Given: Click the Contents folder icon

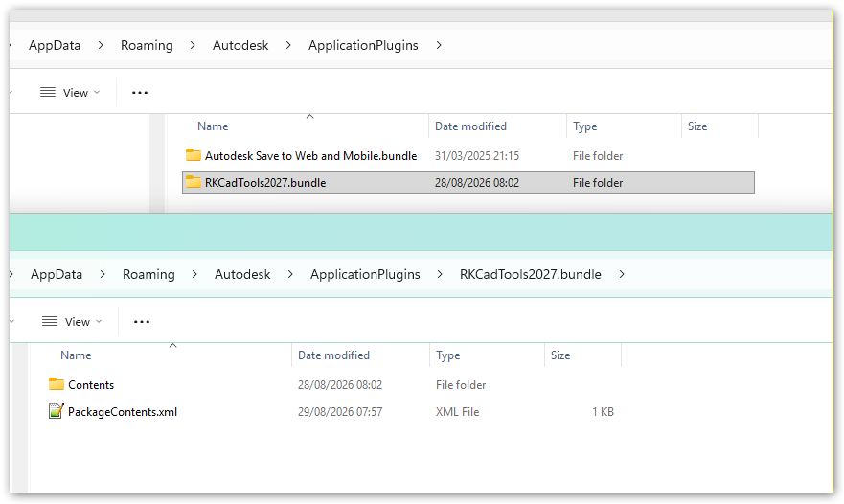Looking at the screenshot, I should (x=56, y=384).
